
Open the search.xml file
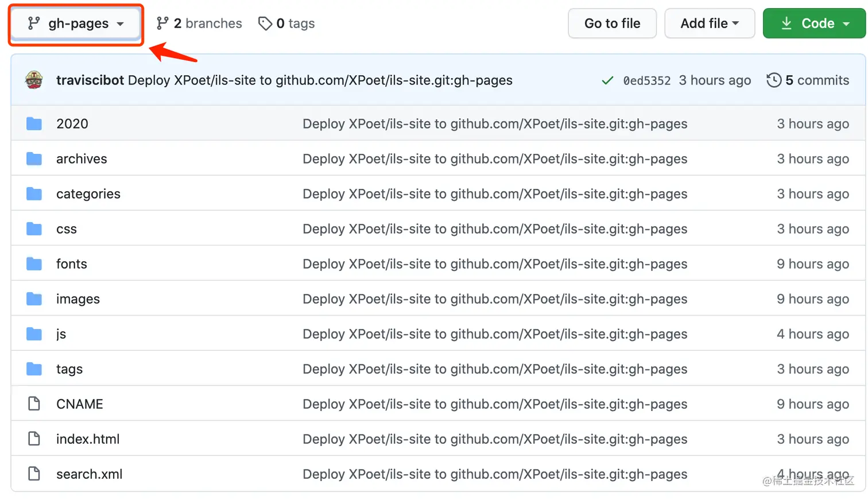pos(90,474)
